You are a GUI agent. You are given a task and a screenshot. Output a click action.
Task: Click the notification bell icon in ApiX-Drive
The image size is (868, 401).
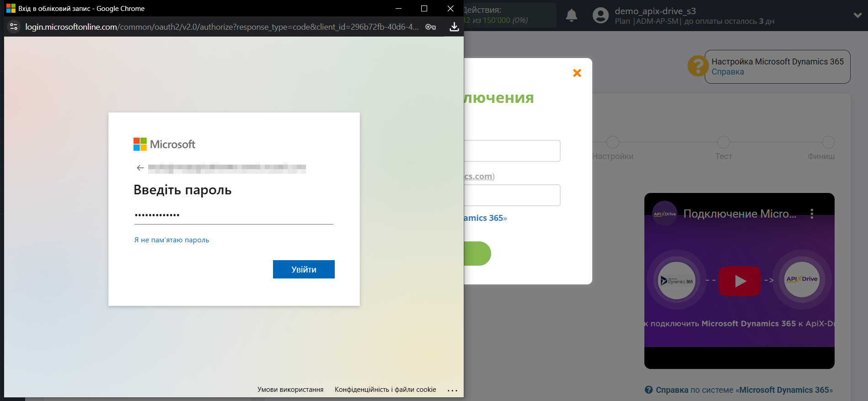[x=572, y=16]
